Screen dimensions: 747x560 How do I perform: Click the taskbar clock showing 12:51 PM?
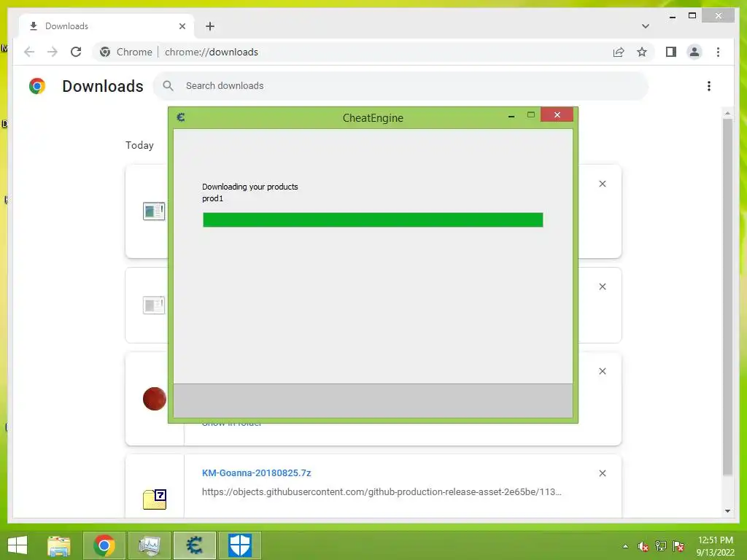click(x=715, y=546)
